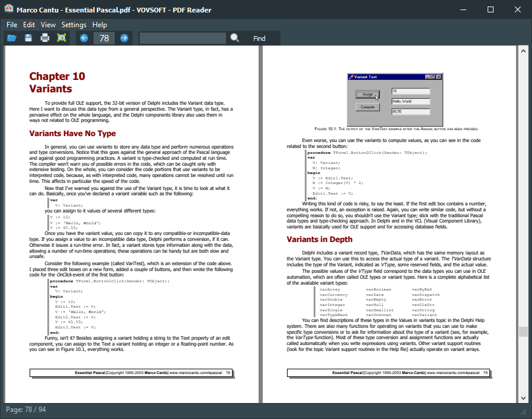Click the Print icon in toolbar
532x419 pixels.
click(x=45, y=38)
